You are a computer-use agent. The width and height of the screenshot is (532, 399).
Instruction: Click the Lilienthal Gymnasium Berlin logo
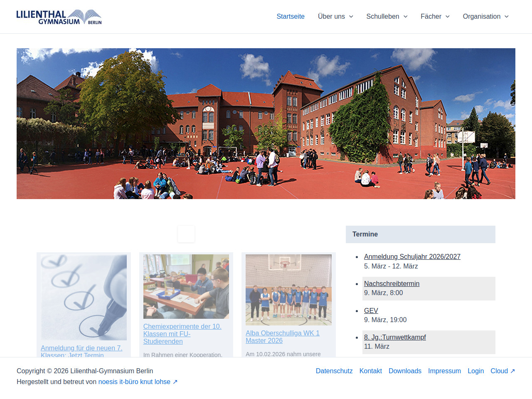click(59, 17)
